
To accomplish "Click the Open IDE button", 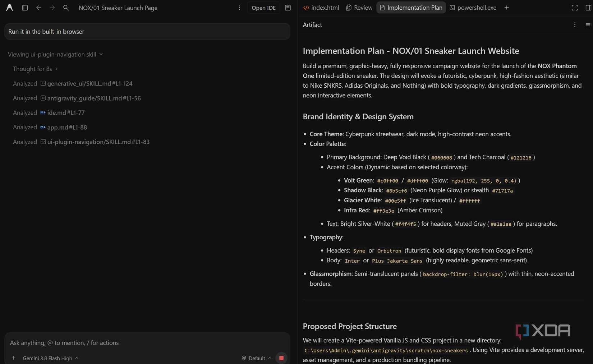I will [x=263, y=8].
